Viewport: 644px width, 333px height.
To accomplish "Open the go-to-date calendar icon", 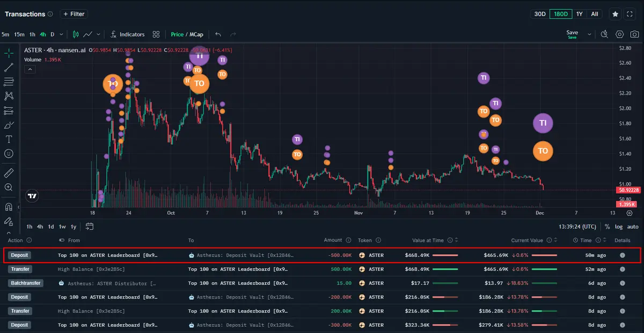I will click(x=89, y=227).
